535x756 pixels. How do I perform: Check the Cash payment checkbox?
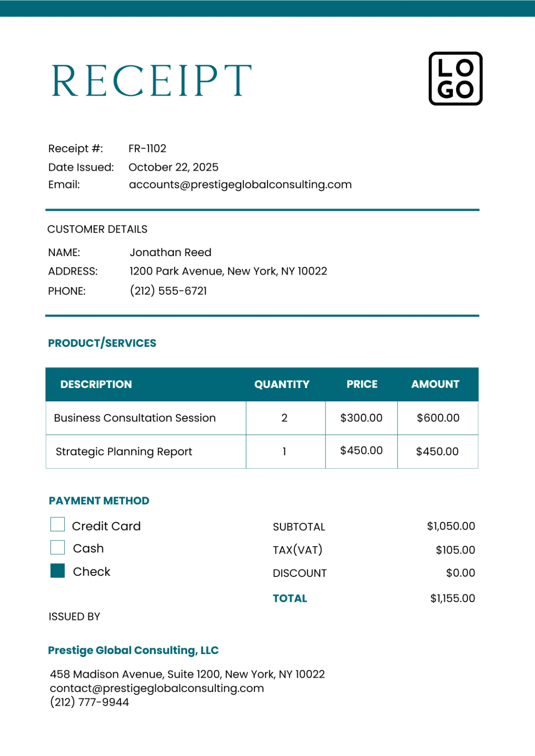click(58, 548)
